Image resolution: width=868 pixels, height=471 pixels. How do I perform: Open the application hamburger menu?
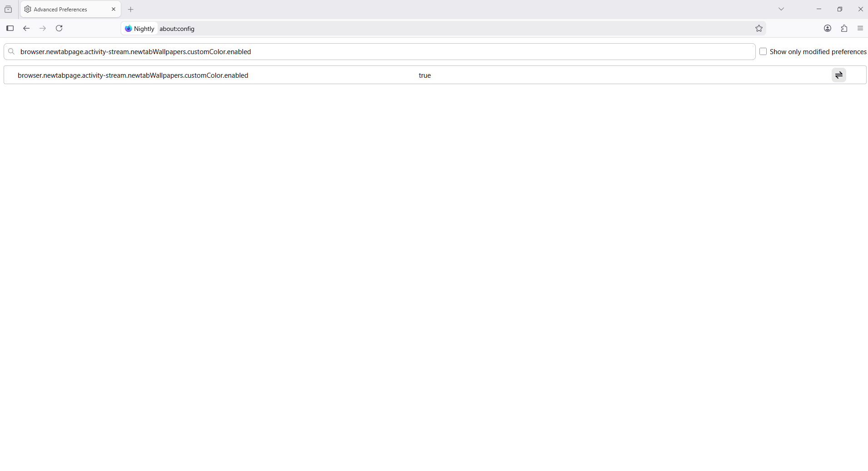[x=860, y=28]
